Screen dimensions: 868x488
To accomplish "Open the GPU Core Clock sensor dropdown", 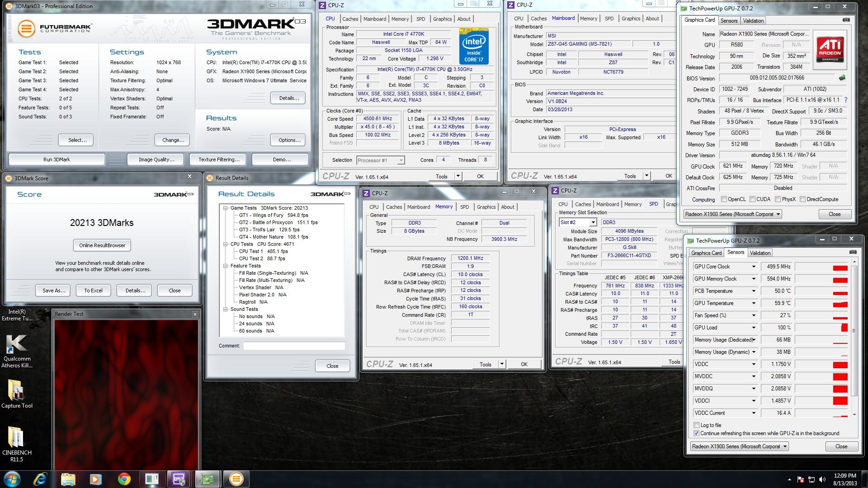I will [753, 267].
